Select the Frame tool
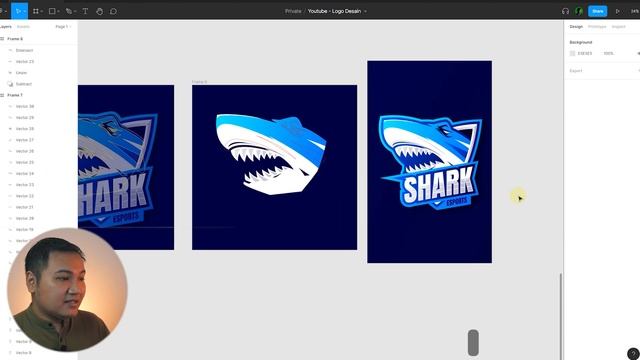The height and width of the screenshot is (360, 640). pyautogui.click(x=36, y=11)
